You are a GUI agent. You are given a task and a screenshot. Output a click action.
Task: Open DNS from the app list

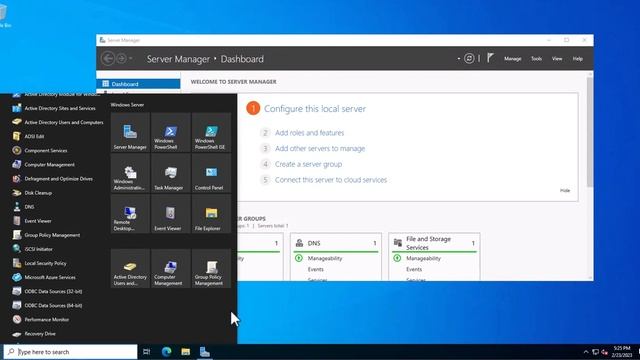point(23,207)
